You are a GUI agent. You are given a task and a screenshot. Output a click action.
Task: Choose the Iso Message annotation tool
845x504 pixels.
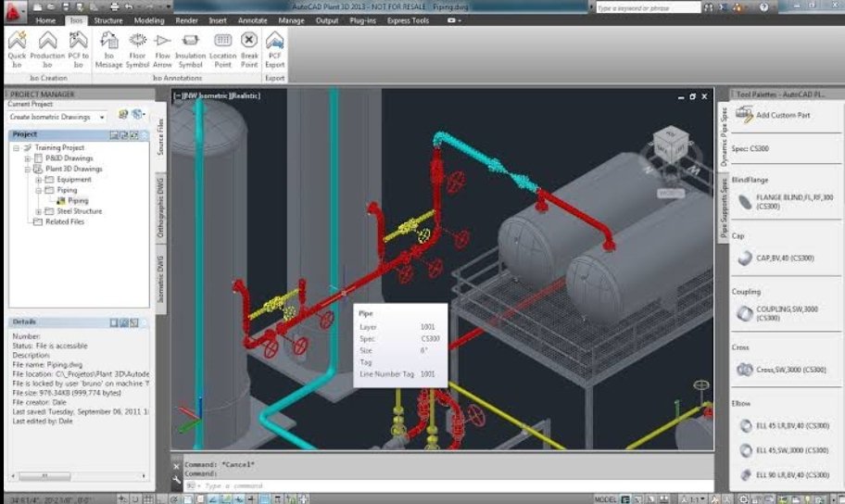tap(108, 41)
